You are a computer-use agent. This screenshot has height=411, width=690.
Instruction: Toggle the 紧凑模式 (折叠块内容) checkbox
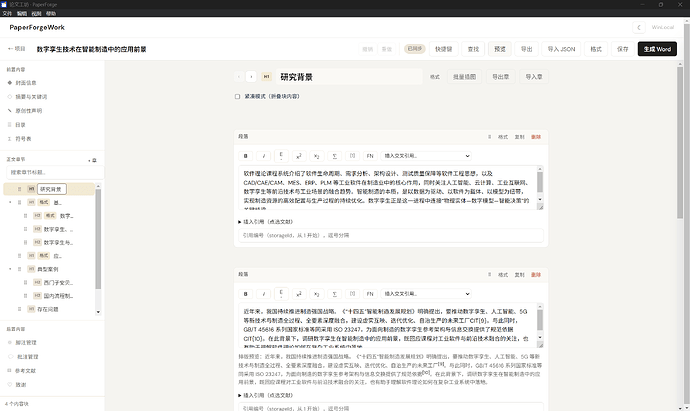237,96
